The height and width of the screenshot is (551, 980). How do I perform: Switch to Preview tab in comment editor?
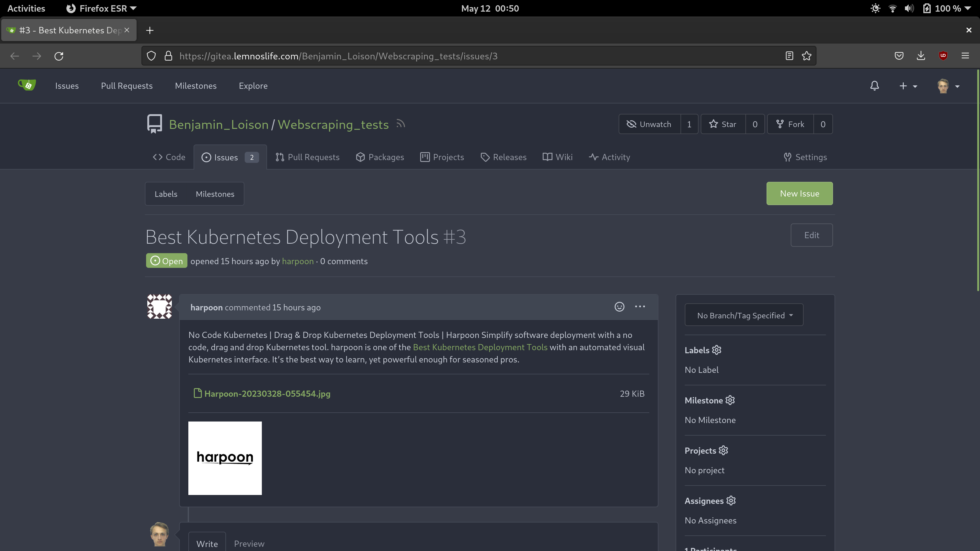[249, 543]
